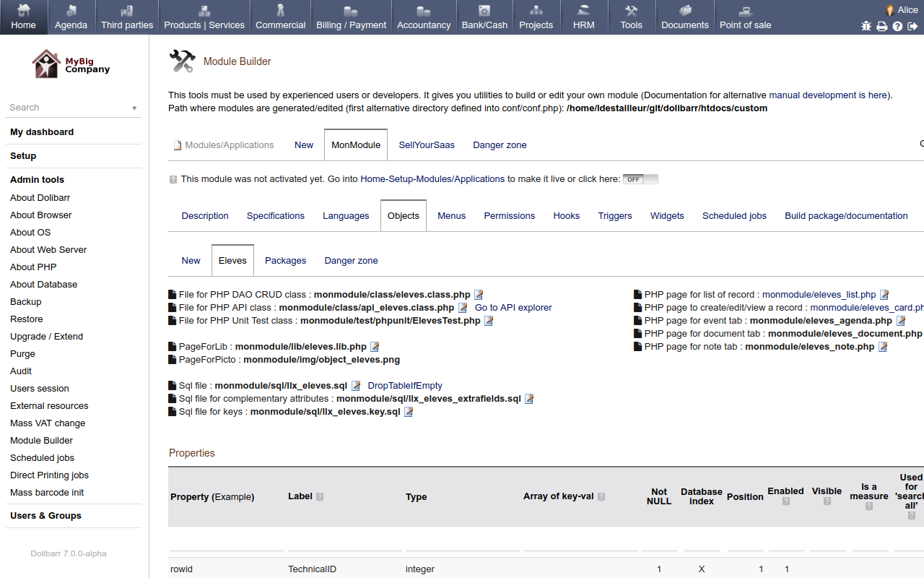Image resolution: width=924 pixels, height=578 pixels.
Task: Open the Accountancy menu
Action: coord(424,17)
